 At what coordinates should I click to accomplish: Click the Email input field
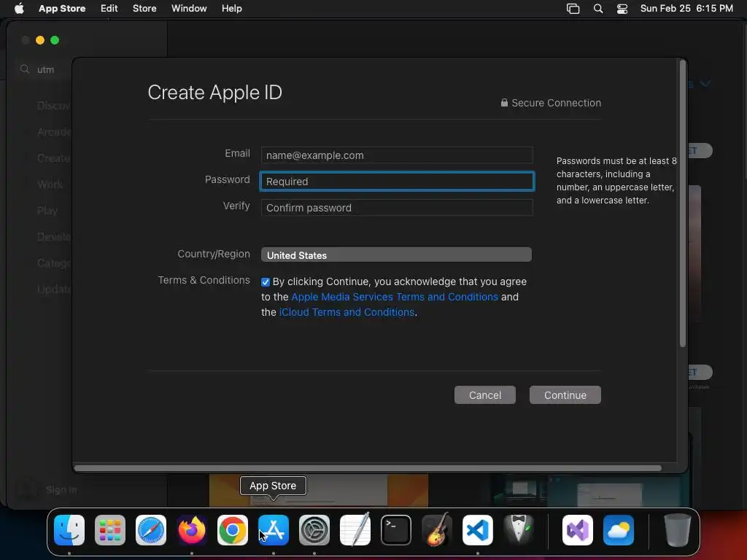point(397,155)
